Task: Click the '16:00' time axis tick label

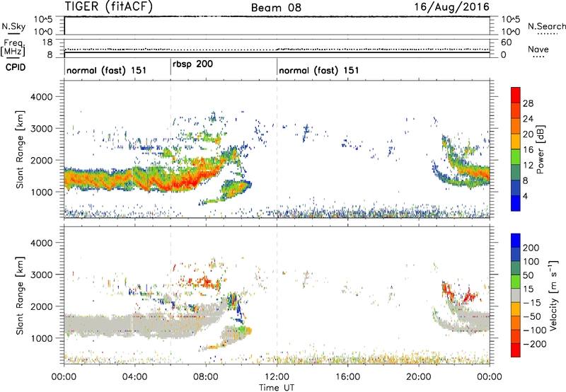Action: (347, 377)
